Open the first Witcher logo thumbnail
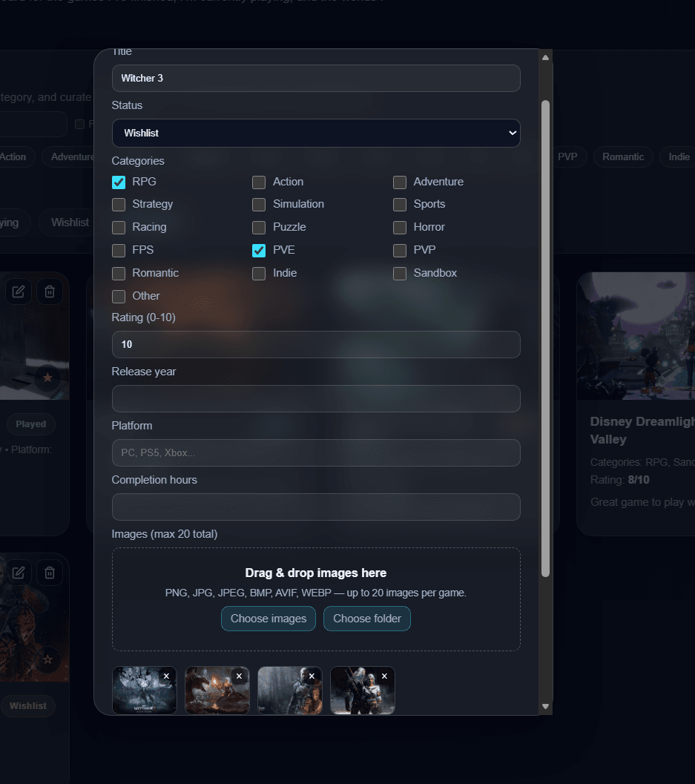 (x=144, y=691)
